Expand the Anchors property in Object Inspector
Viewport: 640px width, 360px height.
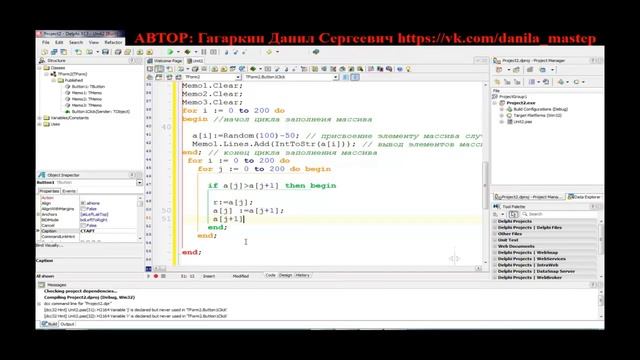pyautogui.click(x=38, y=214)
